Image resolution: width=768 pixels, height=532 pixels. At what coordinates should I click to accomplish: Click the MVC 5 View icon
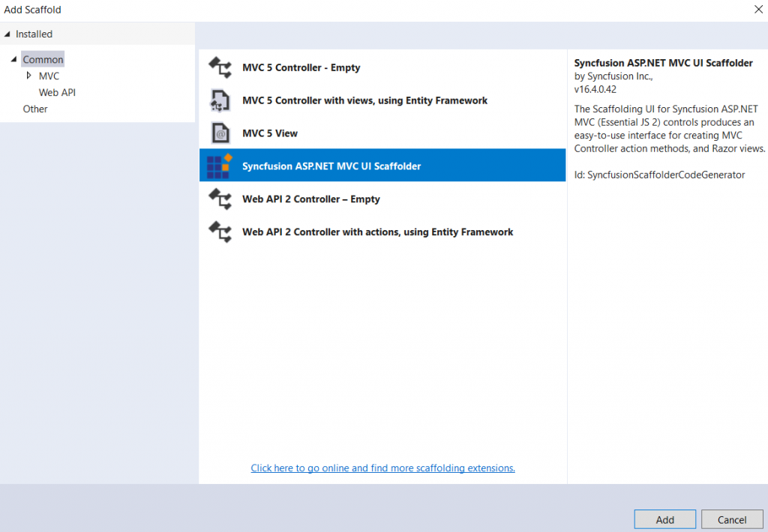(220, 133)
